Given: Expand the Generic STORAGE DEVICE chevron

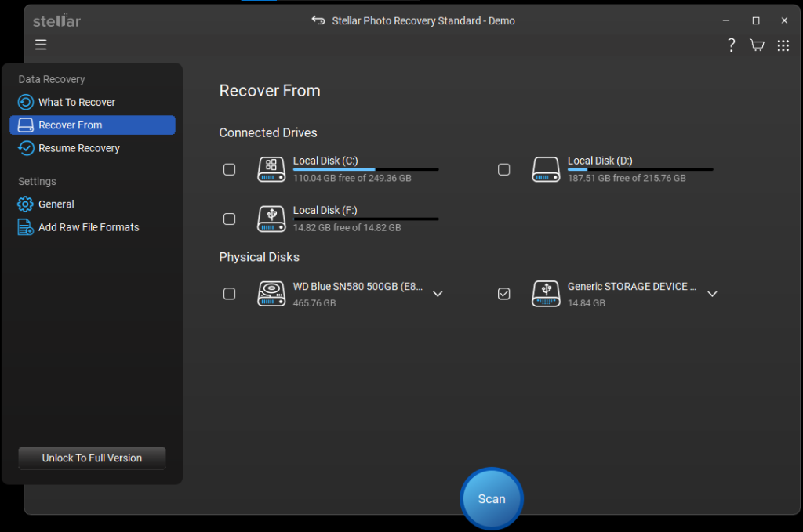Looking at the screenshot, I should (x=712, y=294).
